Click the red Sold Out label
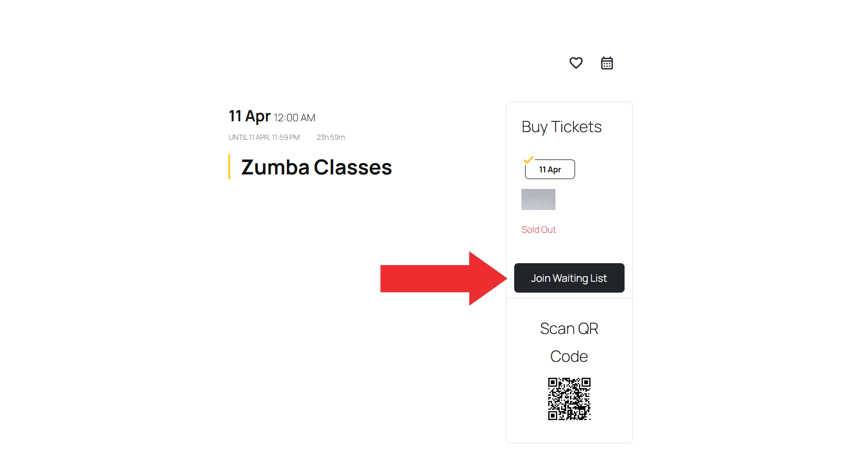 click(538, 230)
